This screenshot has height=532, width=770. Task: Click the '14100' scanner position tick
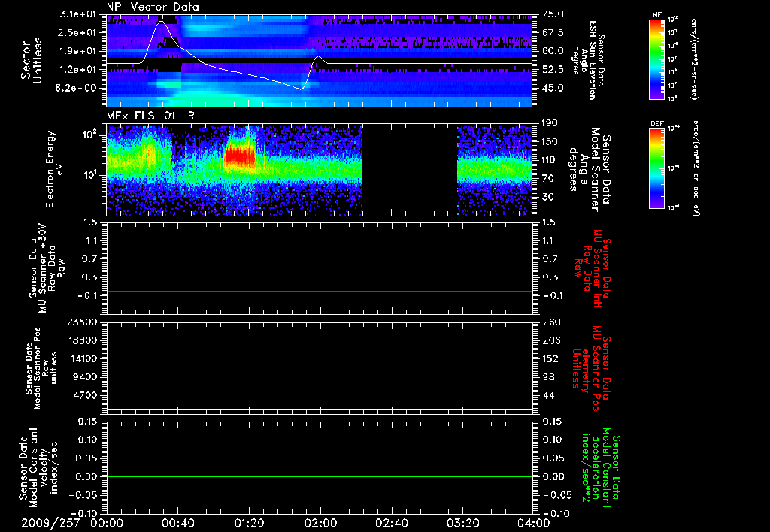coord(83,358)
